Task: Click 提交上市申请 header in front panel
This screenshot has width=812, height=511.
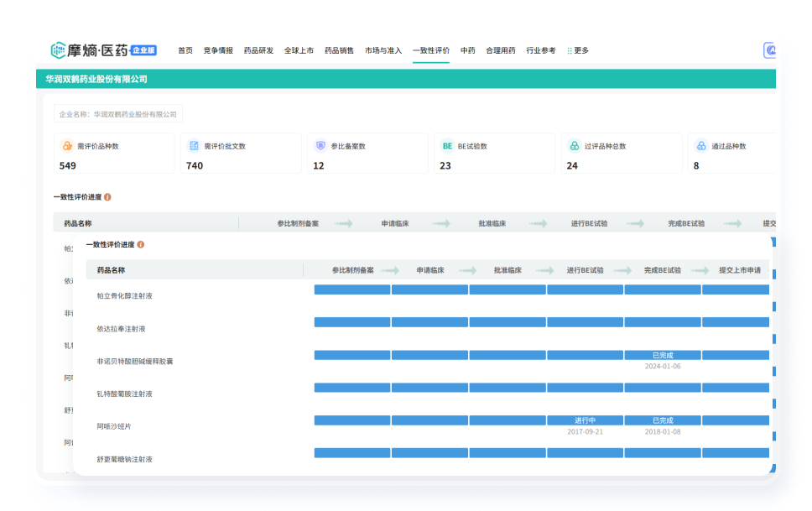Action: coord(740,270)
